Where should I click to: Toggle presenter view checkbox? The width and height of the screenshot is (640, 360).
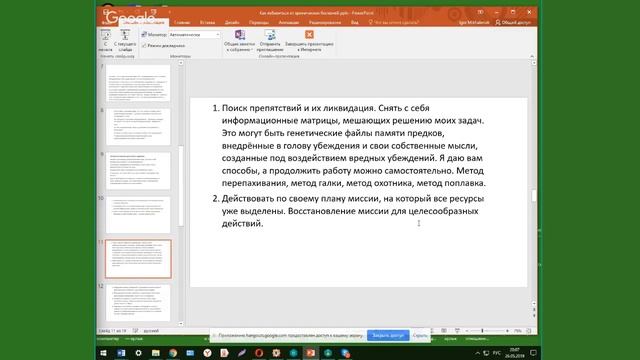144,46
